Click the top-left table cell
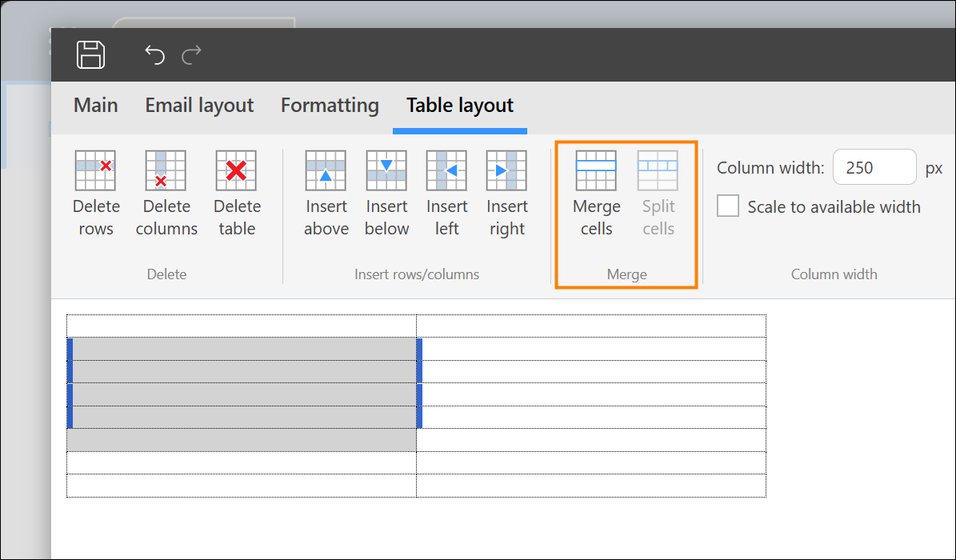956x560 pixels. click(x=242, y=326)
